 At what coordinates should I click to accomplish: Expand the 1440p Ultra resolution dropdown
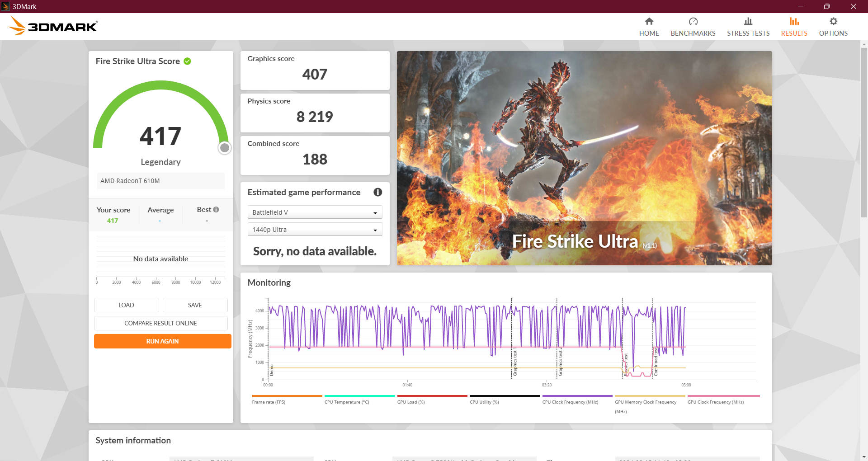(x=315, y=230)
